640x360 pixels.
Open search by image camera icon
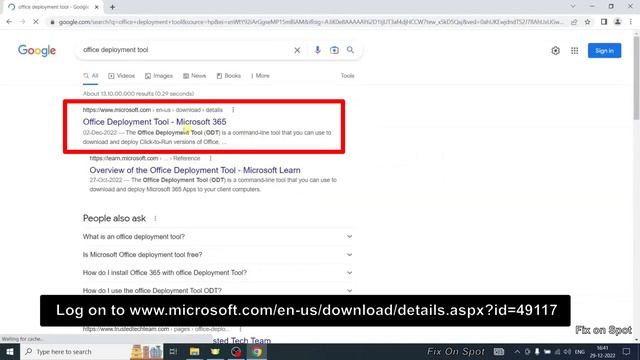[x=334, y=50]
